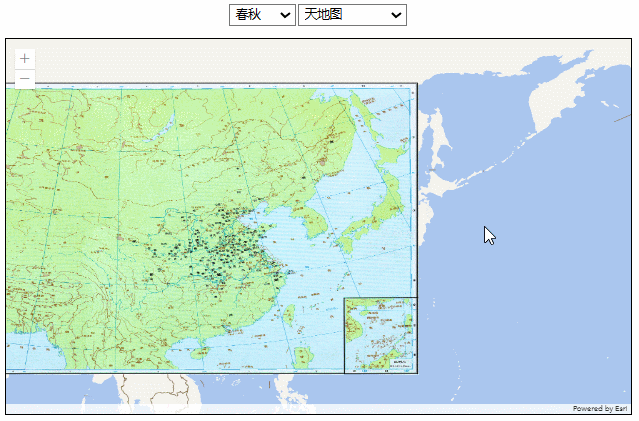This screenshot has width=639, height=421.
Task: Follow the Powered by Esri link
Action: pos(599,408)
